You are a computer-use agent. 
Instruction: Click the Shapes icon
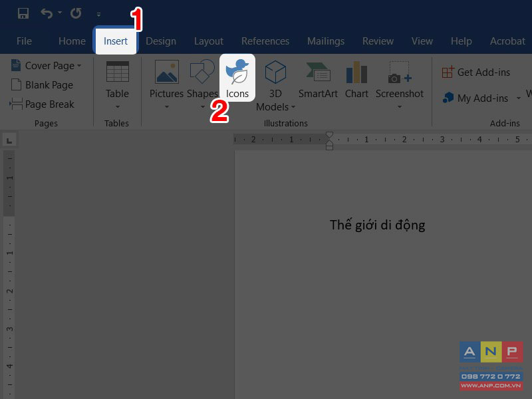pos(202,71)
